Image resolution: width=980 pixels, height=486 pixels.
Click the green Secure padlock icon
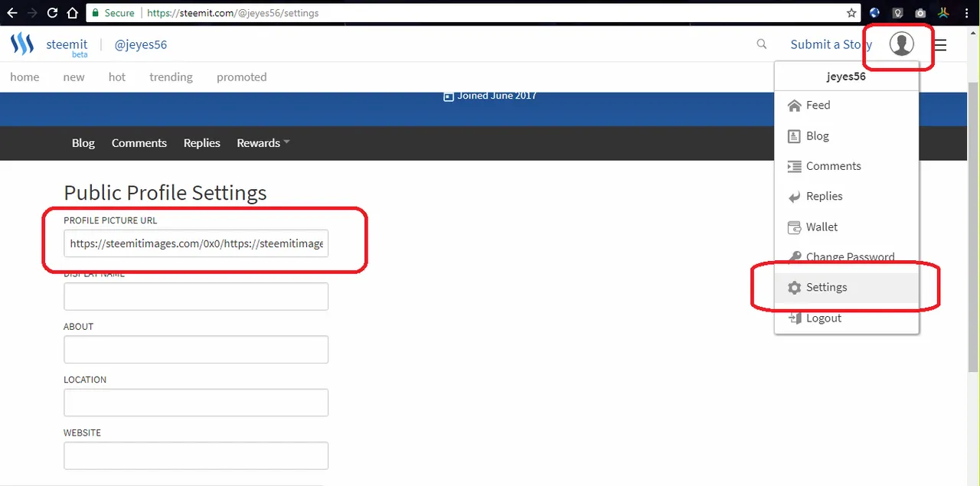[x=94, y=13]
